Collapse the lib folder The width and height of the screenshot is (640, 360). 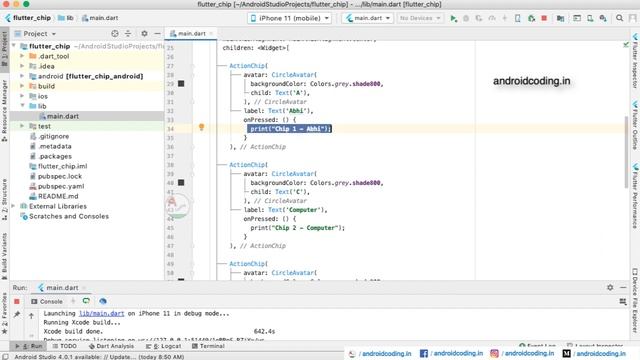point(22,106)
